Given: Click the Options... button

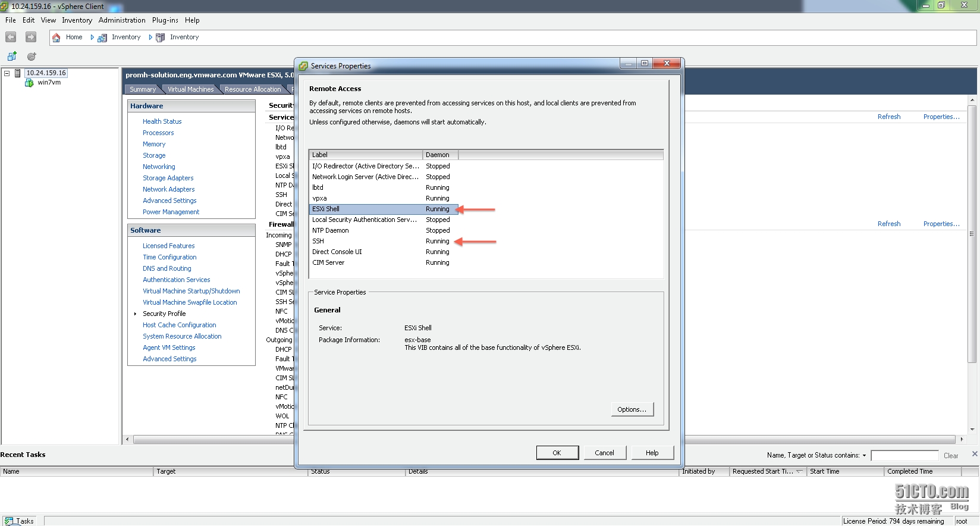Looking at the screenshot, I should (632, 409).
